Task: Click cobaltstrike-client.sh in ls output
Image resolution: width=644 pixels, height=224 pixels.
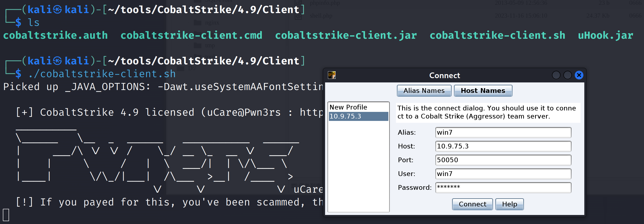Action: tap(497, 35)
